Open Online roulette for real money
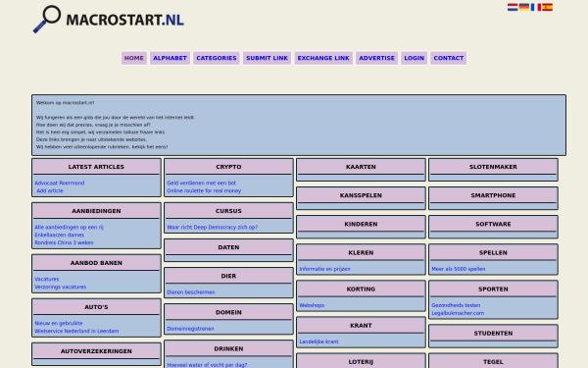This screenshot has height=368, width=588. tap(204, 190)
